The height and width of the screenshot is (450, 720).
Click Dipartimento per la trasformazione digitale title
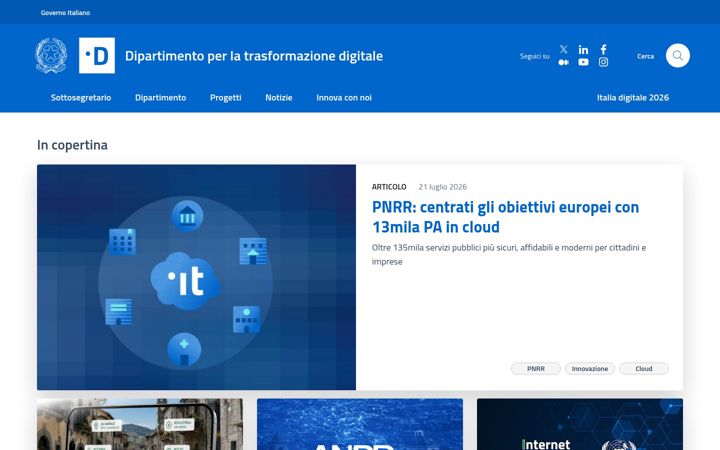tap(254, 56)
